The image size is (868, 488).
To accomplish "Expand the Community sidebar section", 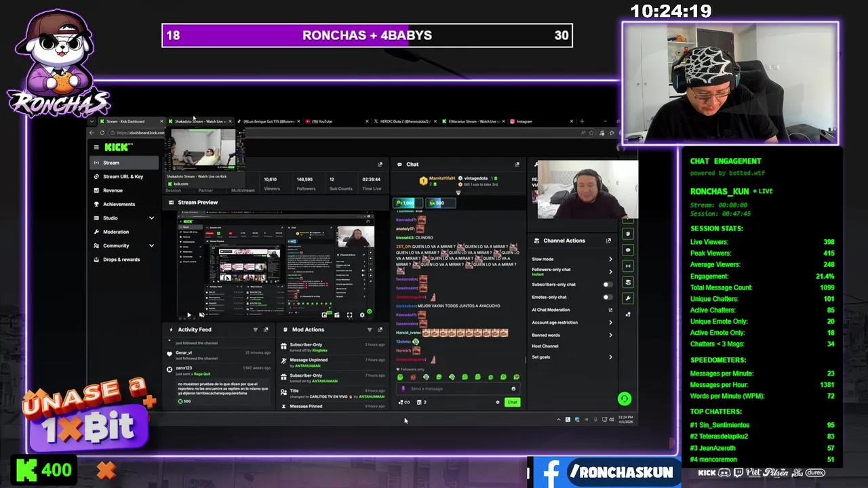I will (151, 245).
